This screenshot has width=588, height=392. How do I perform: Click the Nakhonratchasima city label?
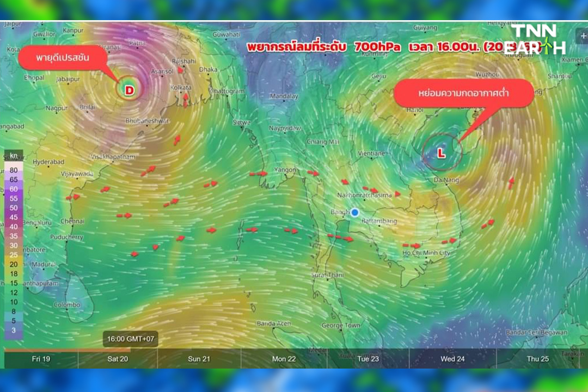[x=364, y=195]
